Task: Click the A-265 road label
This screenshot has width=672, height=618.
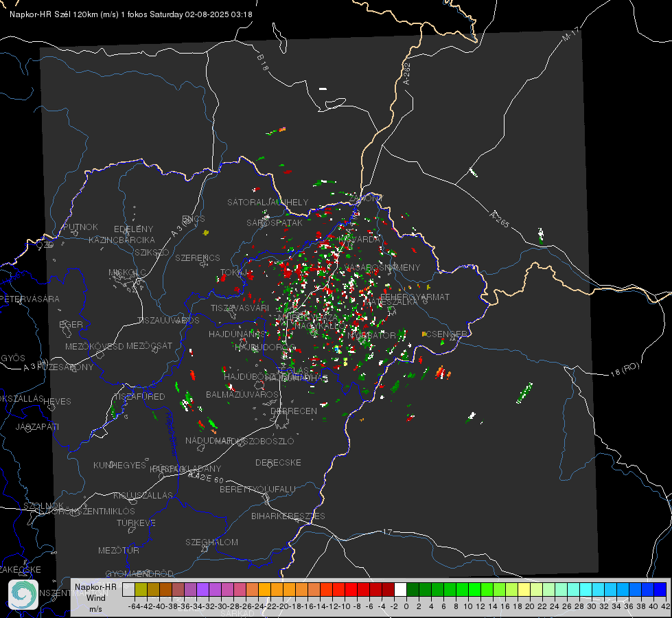Action: [499, 219]
